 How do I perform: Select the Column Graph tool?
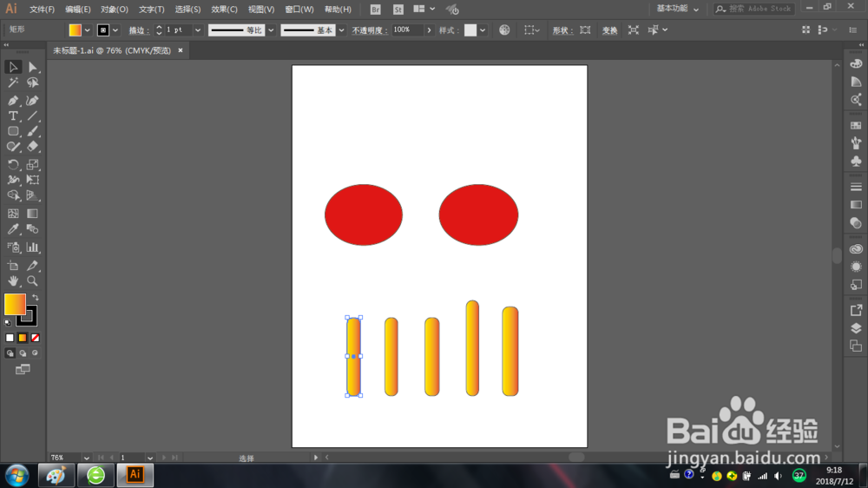coord(33,247)
